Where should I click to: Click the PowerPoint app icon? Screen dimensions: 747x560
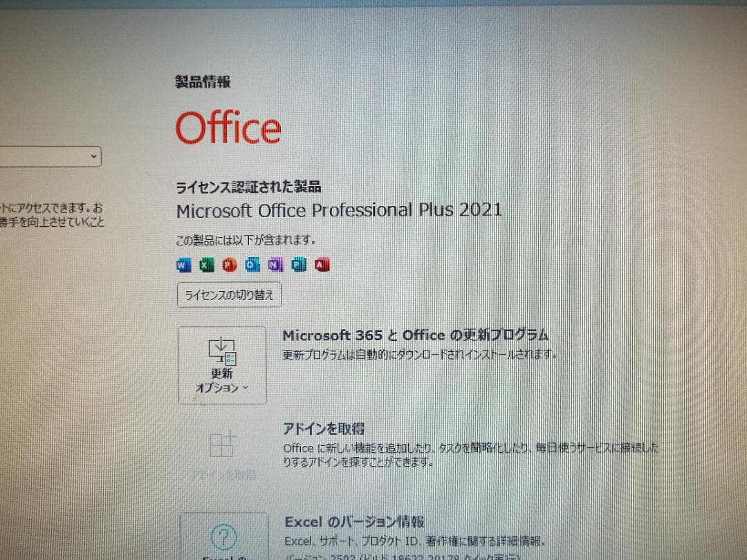(229, 264)
